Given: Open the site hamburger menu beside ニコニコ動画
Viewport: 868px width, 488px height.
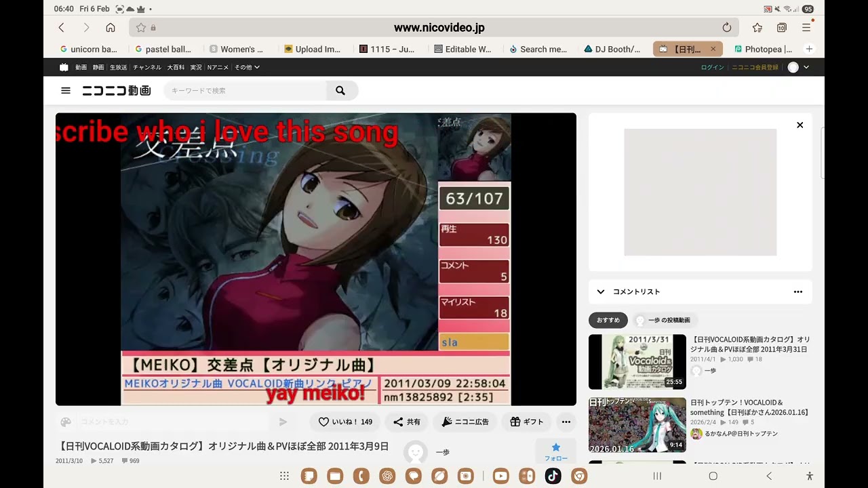Looking at the screenshot, I should (x=66, y=90).
